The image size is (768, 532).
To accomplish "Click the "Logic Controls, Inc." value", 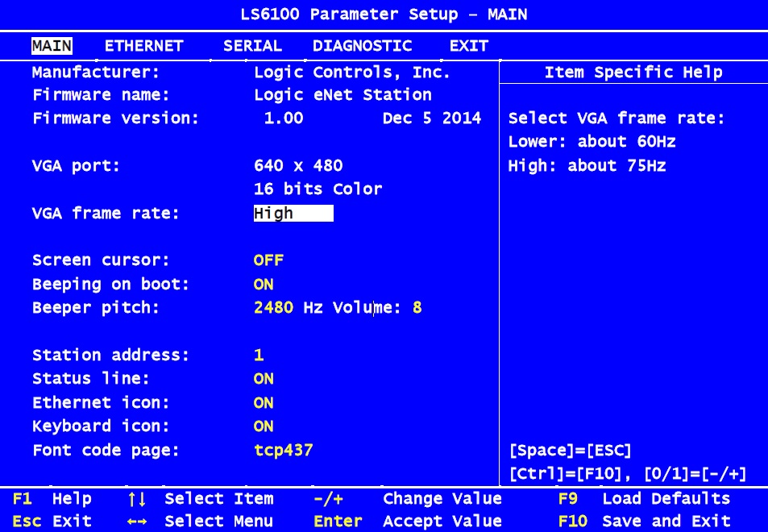I will click(x=352, y=73).
